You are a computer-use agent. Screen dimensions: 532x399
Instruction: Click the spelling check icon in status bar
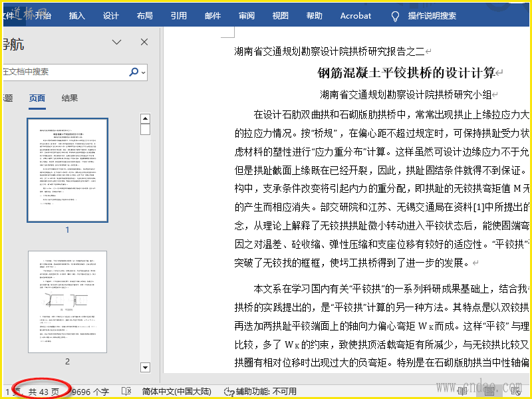click(126, 392)
